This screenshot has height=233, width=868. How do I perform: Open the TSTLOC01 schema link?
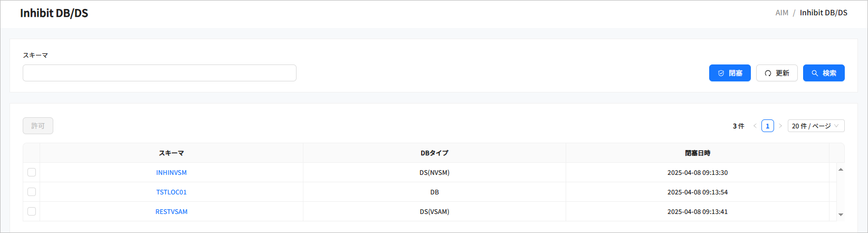pyautogui.click(x=171, y=192)
